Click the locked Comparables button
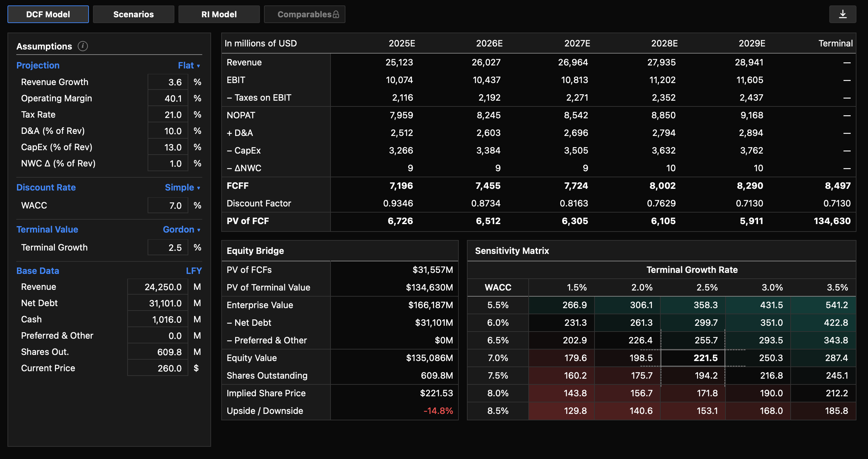Viewport: 868px width, 459px height. click(304, 14)
